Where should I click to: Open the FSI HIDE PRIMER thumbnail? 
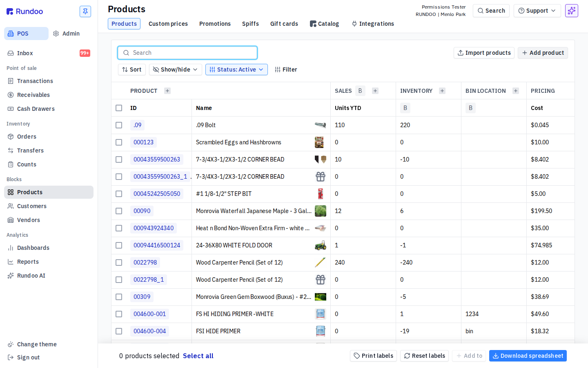321,331
